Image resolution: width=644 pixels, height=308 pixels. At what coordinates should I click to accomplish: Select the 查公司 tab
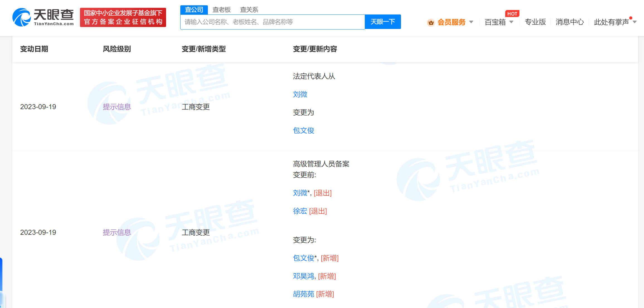point(194,10)
